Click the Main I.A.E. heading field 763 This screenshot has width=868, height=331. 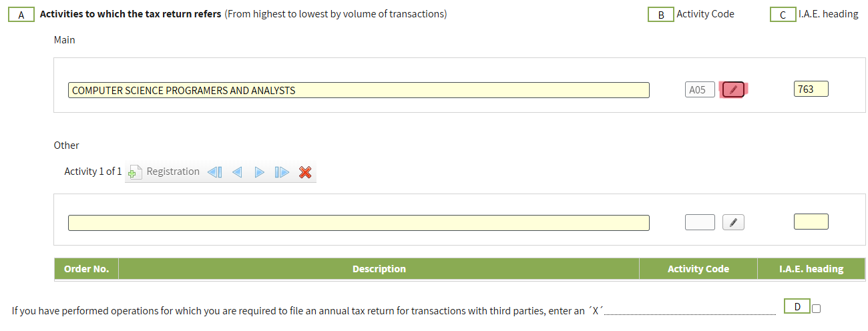811,89
